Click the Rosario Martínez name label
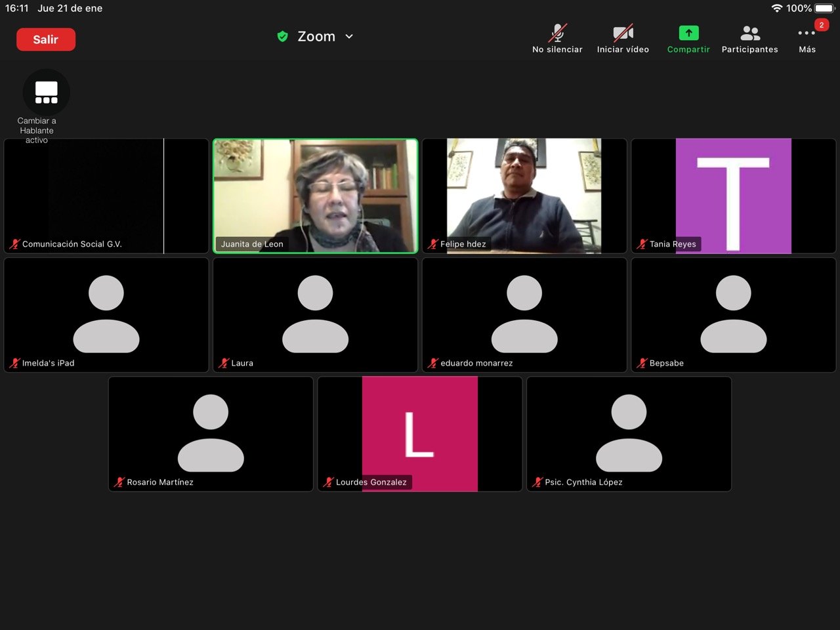The width and height of the screenshot is (840, 630). point(160,482)
